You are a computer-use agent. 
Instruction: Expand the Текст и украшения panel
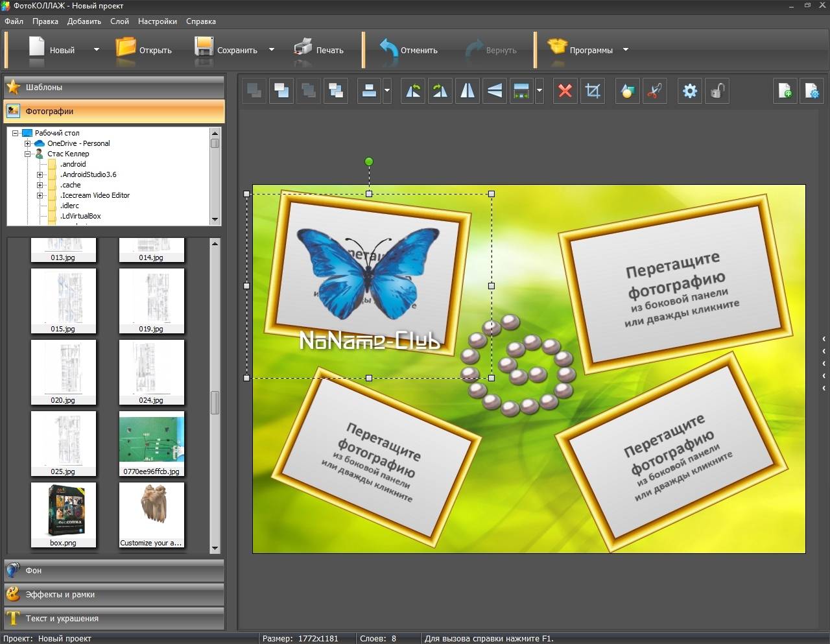[x=114, y=618]
